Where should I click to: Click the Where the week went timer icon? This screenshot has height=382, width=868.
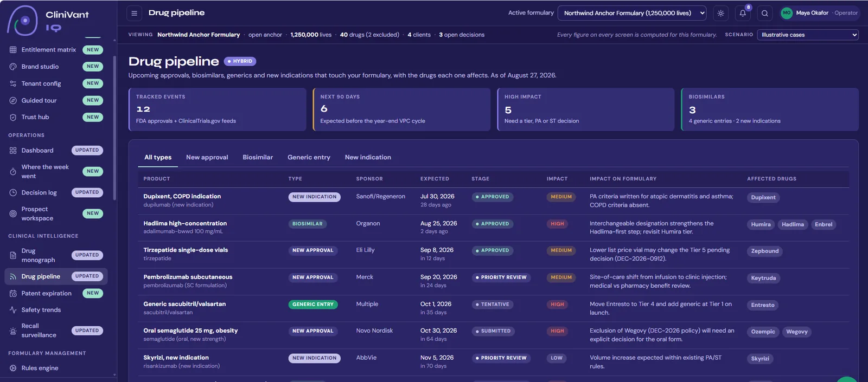click(x=13, y=171)
